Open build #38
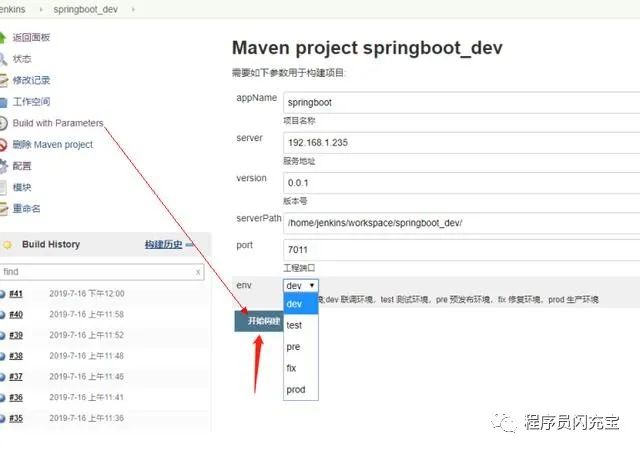 point(16,356)
